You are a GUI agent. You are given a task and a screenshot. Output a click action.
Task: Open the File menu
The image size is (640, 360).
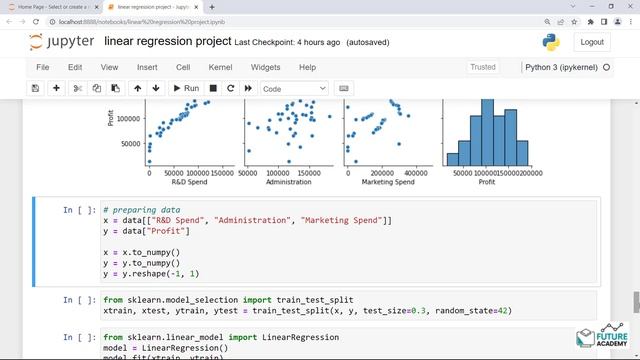click(x=42, y=67)
